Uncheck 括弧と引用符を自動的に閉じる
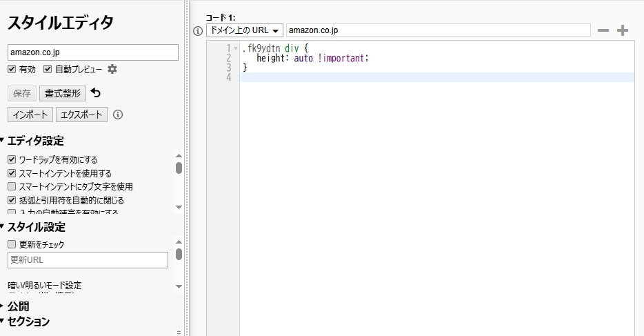 [x=12, y=200]
